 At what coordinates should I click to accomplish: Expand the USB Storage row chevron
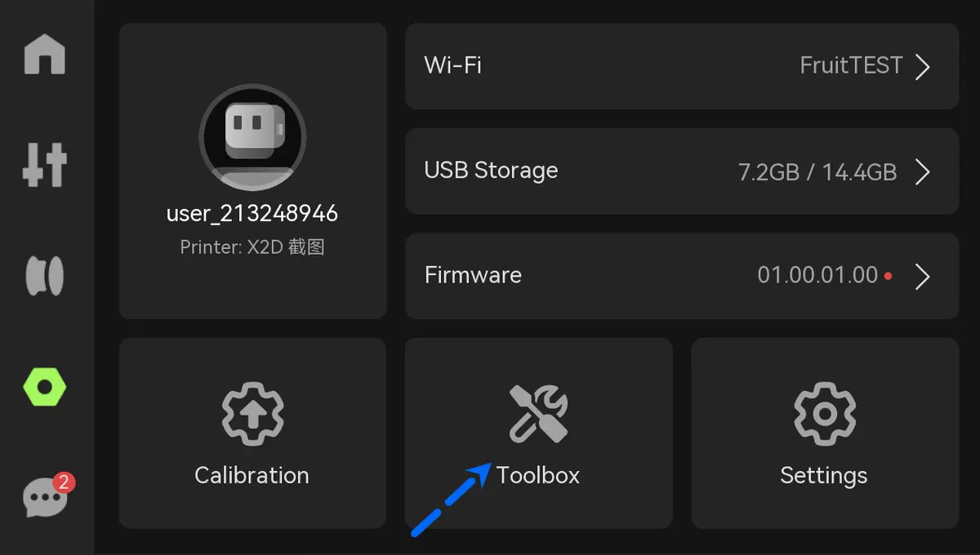(x=923, y=171)
